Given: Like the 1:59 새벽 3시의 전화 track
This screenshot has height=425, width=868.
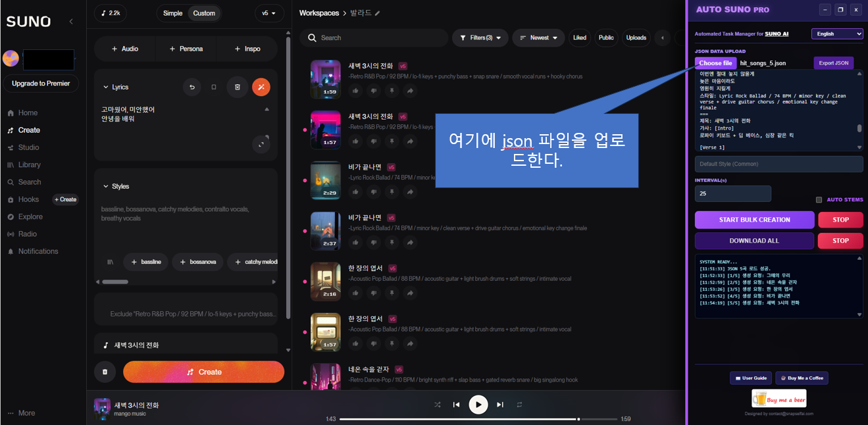Looking at the screenshot, I should (x=356, y=90).
